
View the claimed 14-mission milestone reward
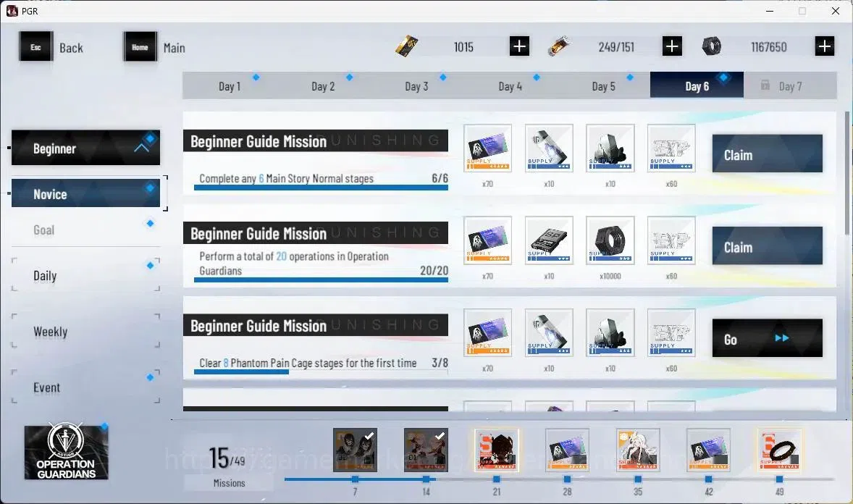click(426, 450)
